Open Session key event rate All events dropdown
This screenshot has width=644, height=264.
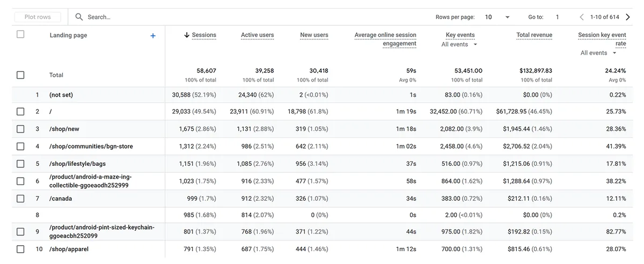(x=599, y=53)
